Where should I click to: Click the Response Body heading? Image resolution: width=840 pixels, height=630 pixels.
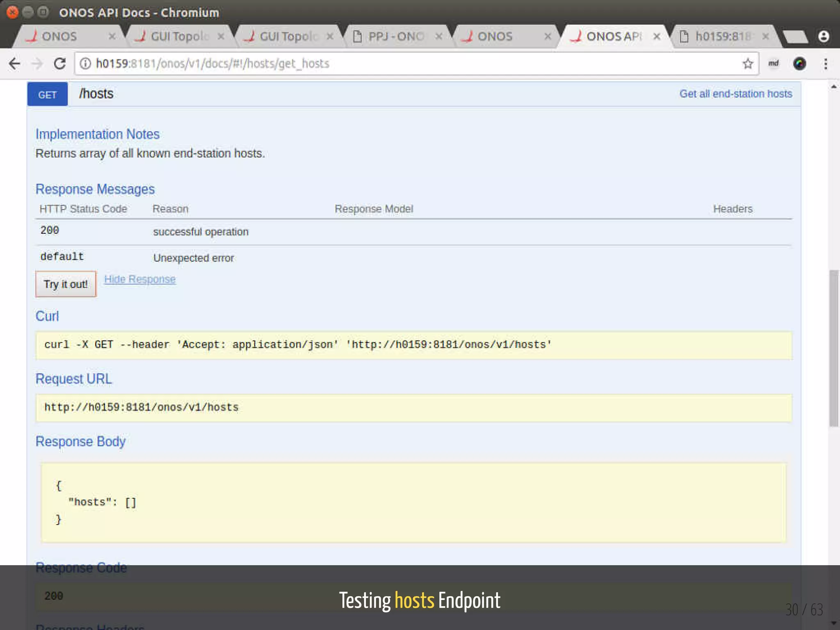coord(81,441)
